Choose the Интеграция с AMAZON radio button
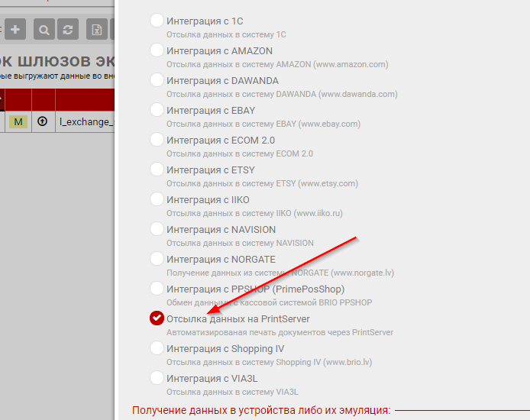530x420 pixels. tap(157, 50)
